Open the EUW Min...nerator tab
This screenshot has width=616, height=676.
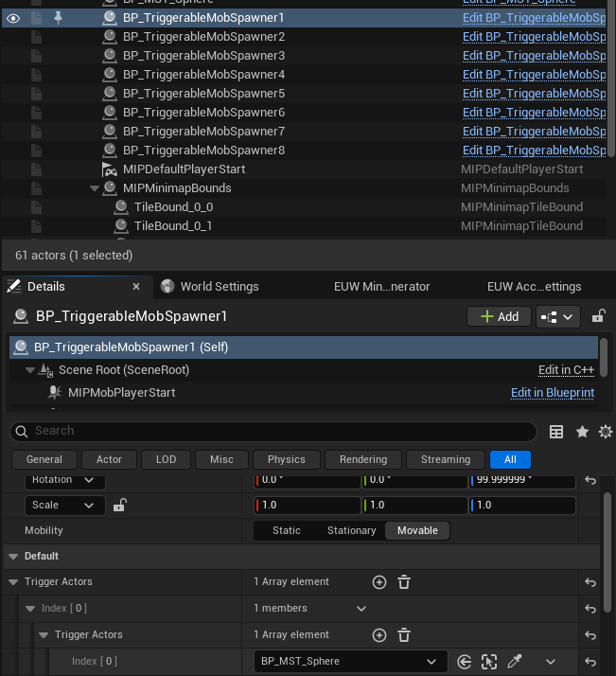(x=381, y=287)
